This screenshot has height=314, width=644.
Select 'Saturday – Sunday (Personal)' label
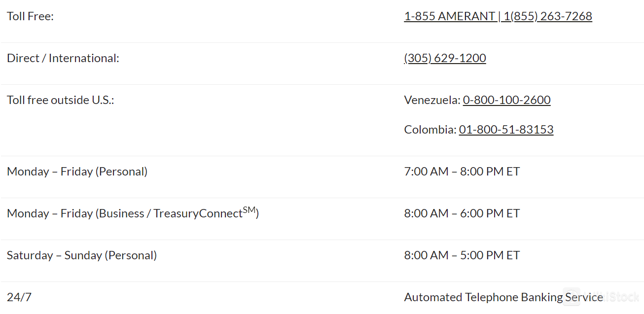click(82, 255)
